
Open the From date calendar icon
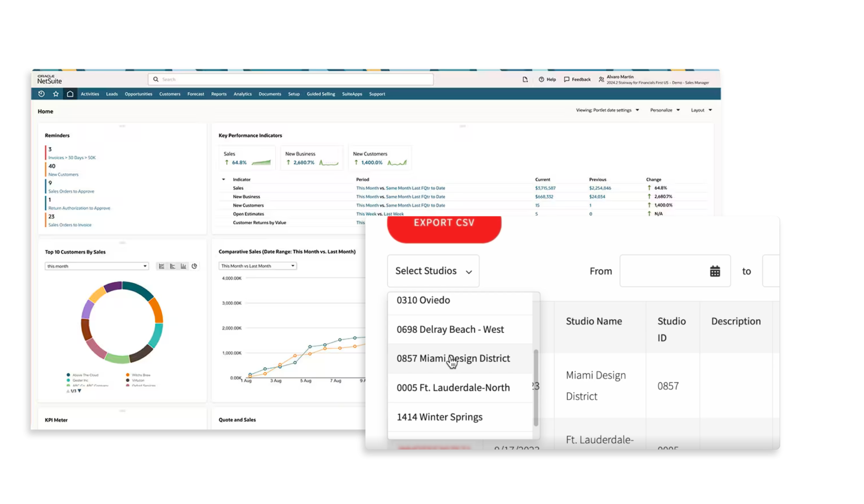715,271
